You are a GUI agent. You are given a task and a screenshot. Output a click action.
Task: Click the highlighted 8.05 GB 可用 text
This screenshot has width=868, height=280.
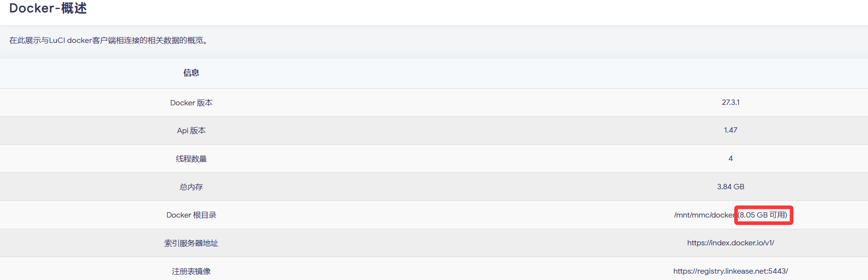coord(763,215)
